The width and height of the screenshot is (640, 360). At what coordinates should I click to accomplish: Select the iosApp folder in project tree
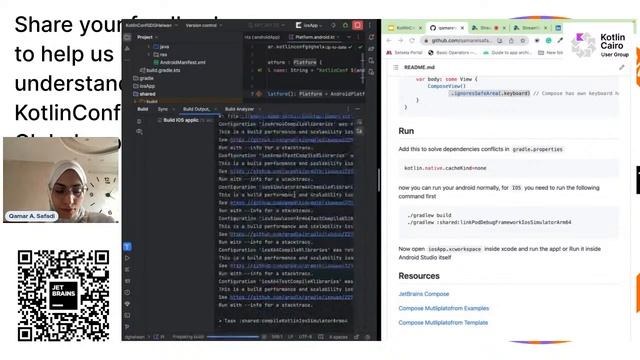[x=144, y=86]
